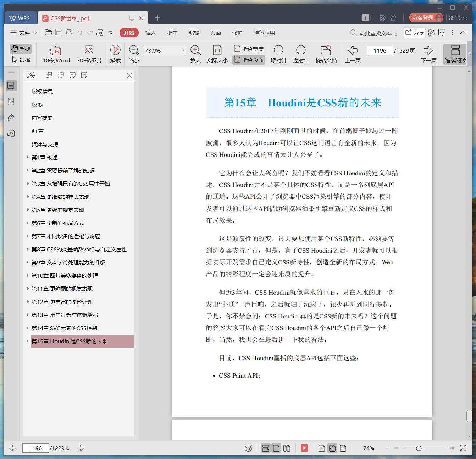Viewport: 476px width, 459px height.
Task: Expand the 第1章 概述 bookmark
Action: pyautogui.click(x=28, y=157)
